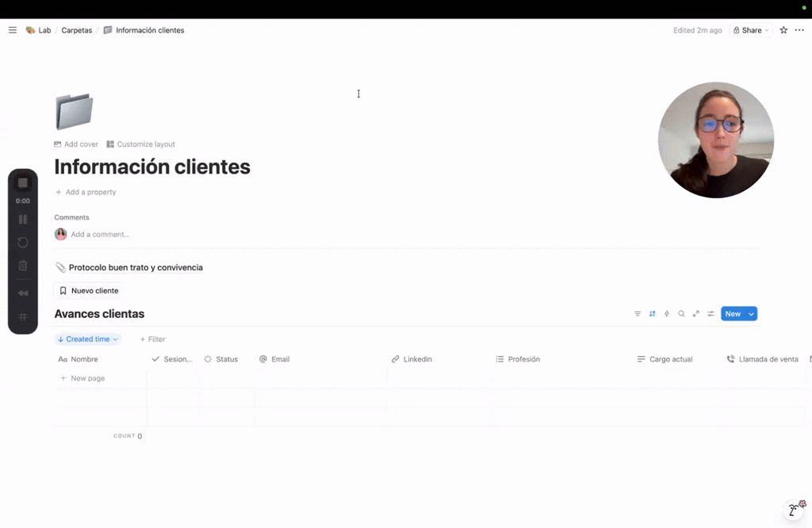Delete the recording with trash icon
Screen dimensions: 812x528
pos(23,266)
